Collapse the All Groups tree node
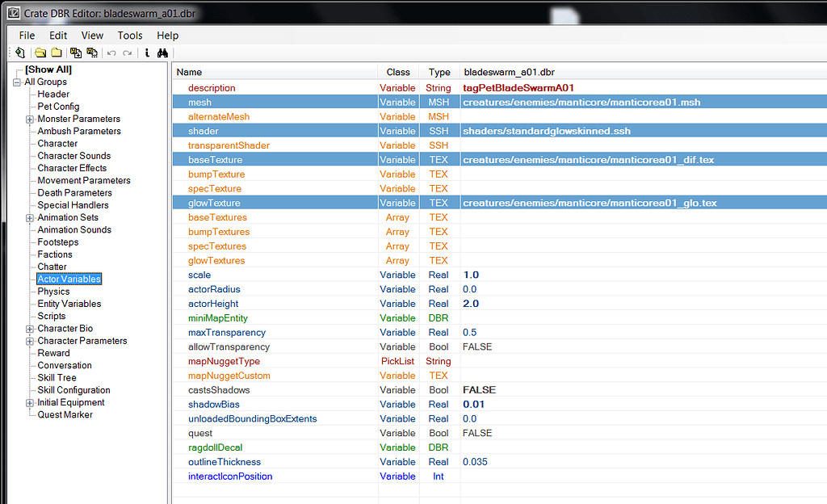The width and height of the screenshot is (827, 504). tap(17, 82)
